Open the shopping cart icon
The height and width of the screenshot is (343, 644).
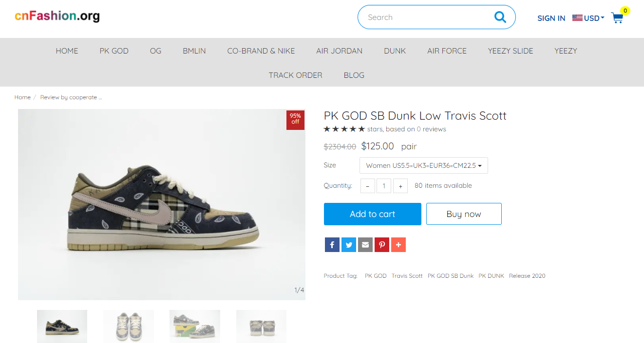tap(617, 18)
